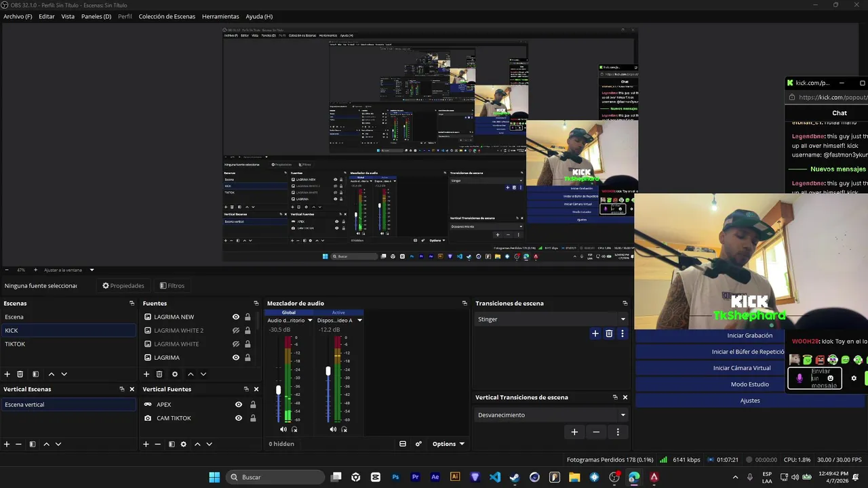
Task: Mute the Audio d...ritorio channel
Action: 283,429
